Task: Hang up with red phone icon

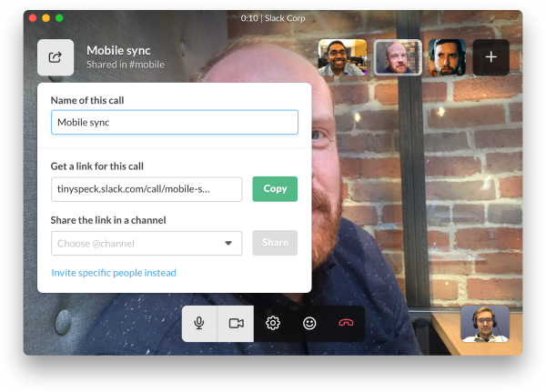Action: [x=346, y=323]
